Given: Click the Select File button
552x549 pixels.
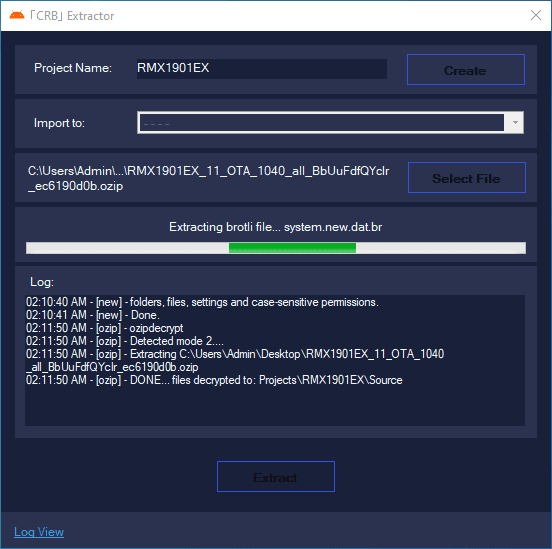Looking at the screenshot, I should click(466, 177).
